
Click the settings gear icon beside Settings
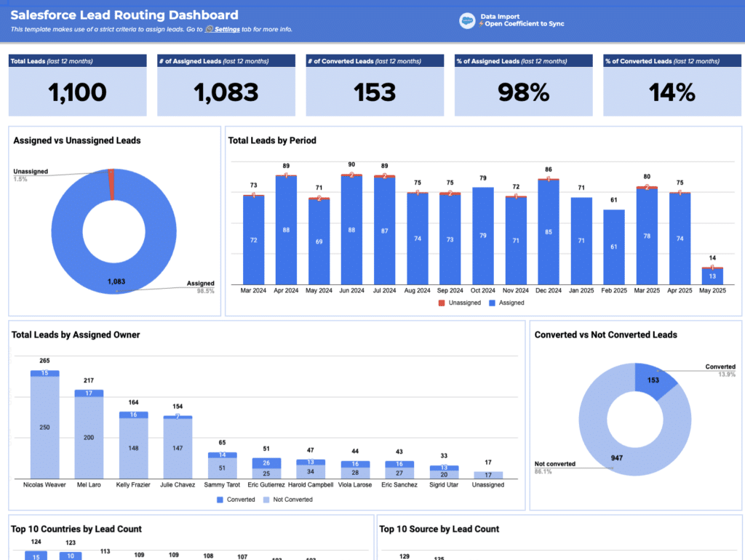tap(209, 29)
